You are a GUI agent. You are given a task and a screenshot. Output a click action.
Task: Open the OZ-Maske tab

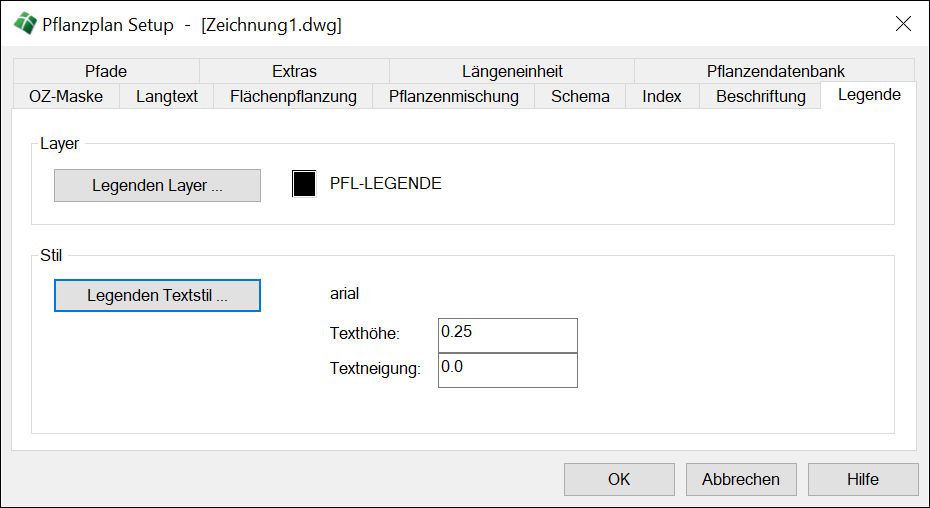(65, 96)
